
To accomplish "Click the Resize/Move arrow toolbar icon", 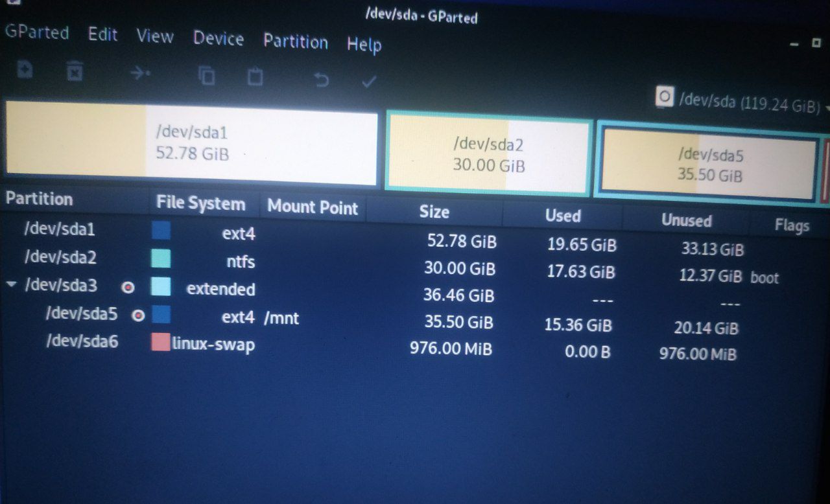I will pyautogui.click(x=140, y=73).
